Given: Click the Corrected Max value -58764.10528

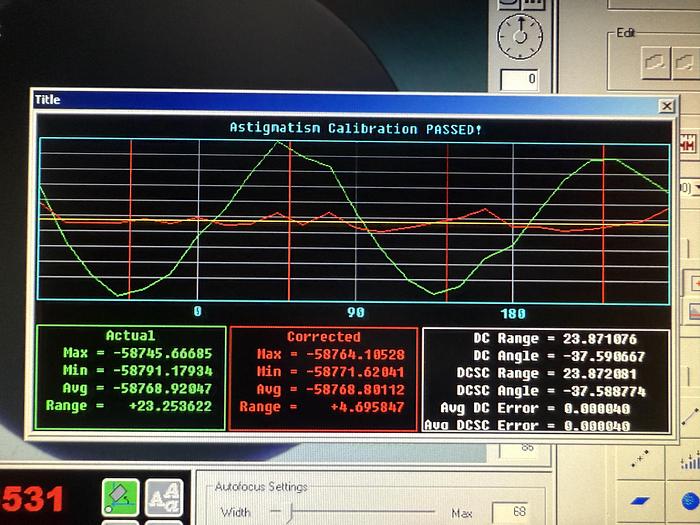Looking at the screenshot, I should click(x=355, y=354).
